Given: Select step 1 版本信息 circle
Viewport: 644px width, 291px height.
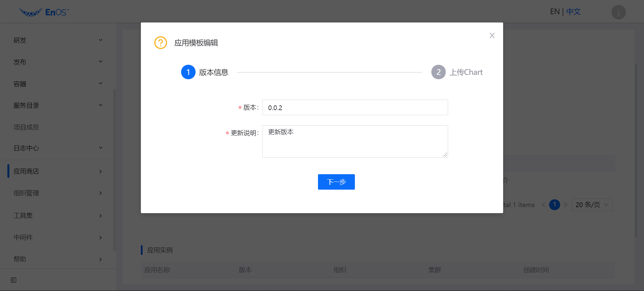Looking at the screenshot, I should pos(188,72).
